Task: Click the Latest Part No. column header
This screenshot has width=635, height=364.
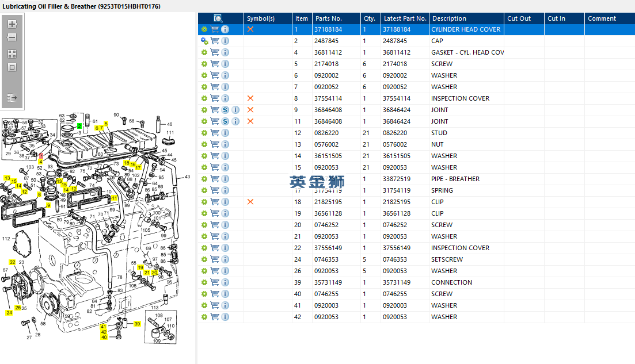Action: (x=405, y=18)
